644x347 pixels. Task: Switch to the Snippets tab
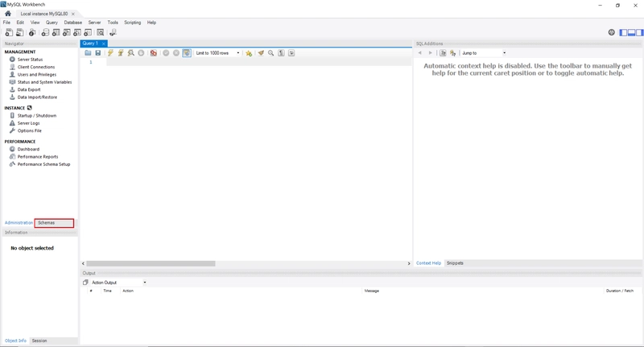(x=455, y=263)
